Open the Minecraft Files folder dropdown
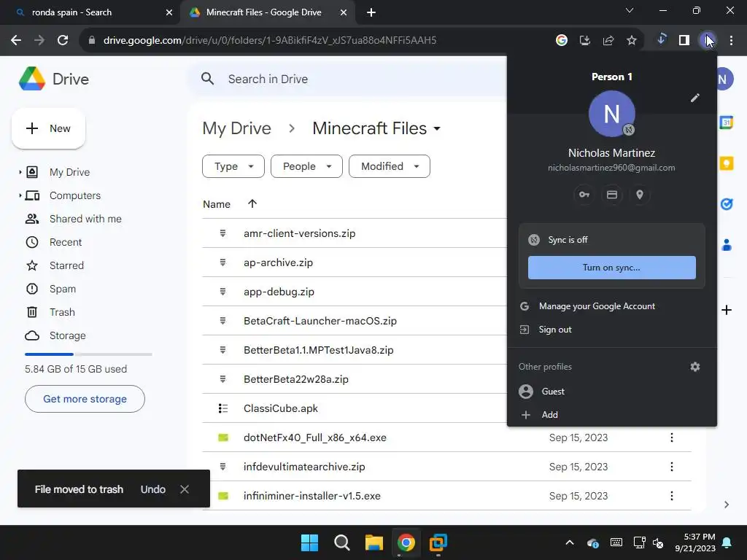Screen dimensions: 747x560 [437, 128]
